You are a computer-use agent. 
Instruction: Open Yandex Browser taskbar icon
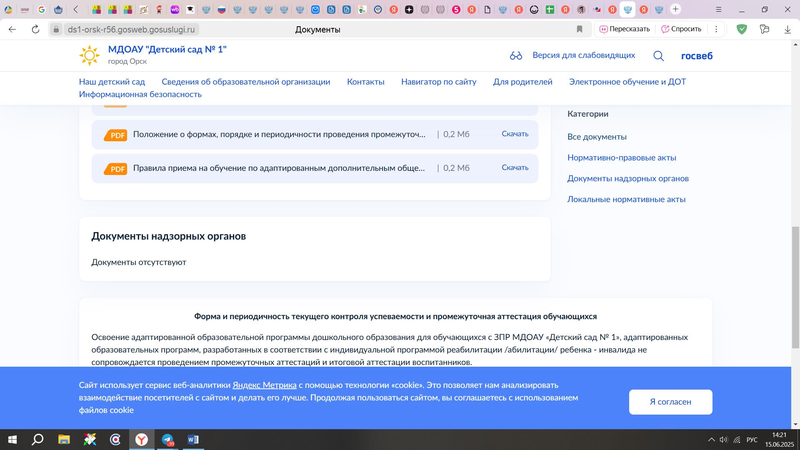pos(141,440)
